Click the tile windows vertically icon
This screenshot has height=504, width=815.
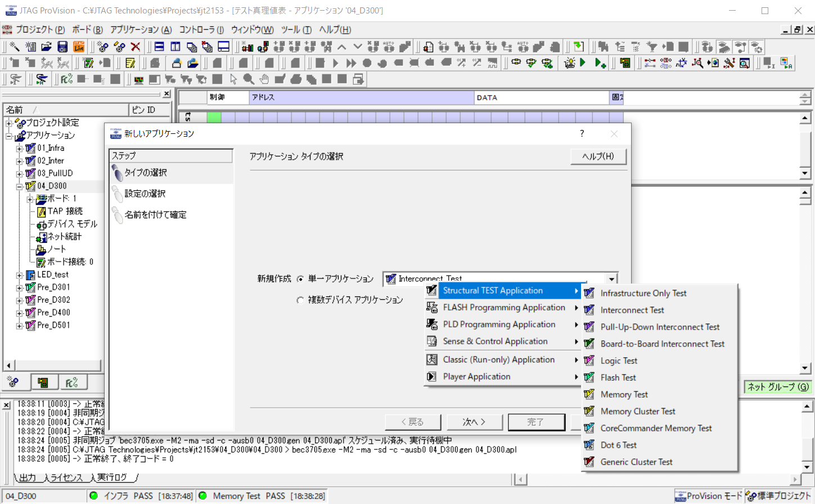175,47
